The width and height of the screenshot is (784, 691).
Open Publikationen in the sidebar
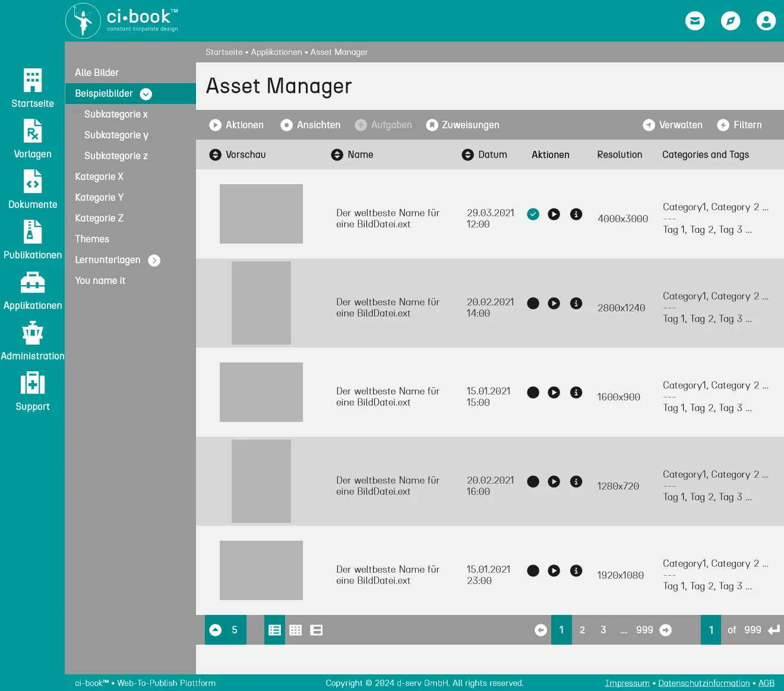coord(33,239)
